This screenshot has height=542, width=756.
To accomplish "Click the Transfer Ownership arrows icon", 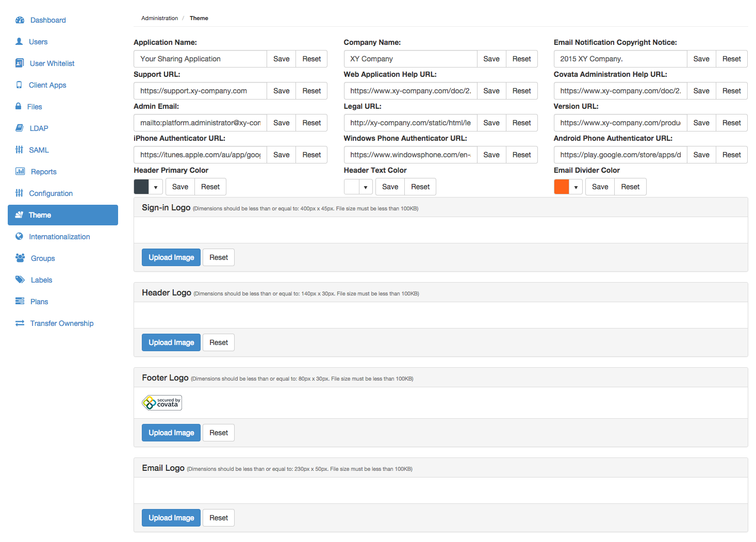I will [x=20, y=323].
